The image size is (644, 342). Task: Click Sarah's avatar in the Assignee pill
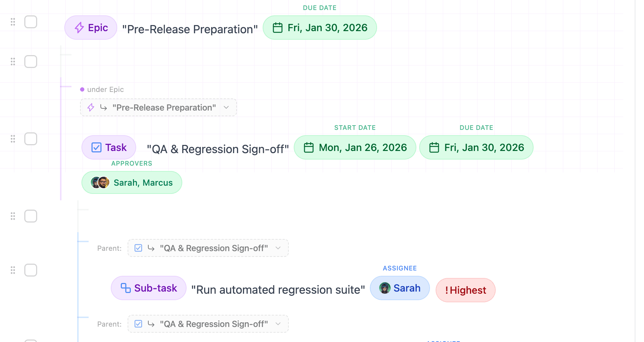pos(385,288)
